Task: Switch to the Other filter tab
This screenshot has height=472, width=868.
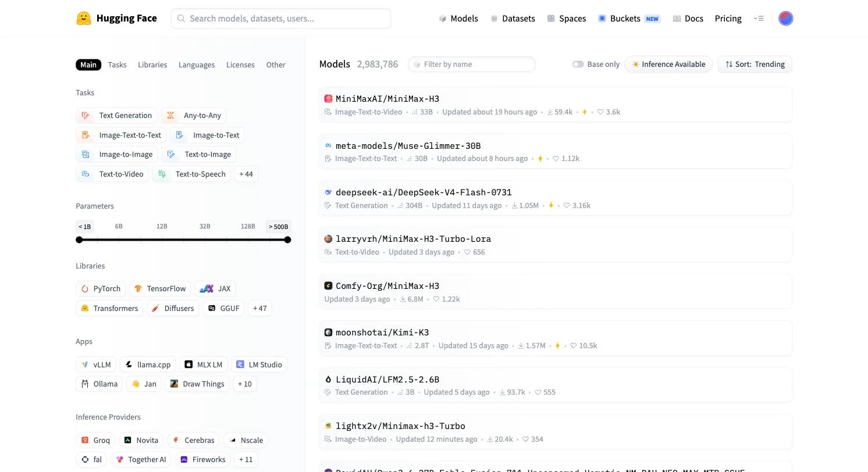Action: point(276,65)
